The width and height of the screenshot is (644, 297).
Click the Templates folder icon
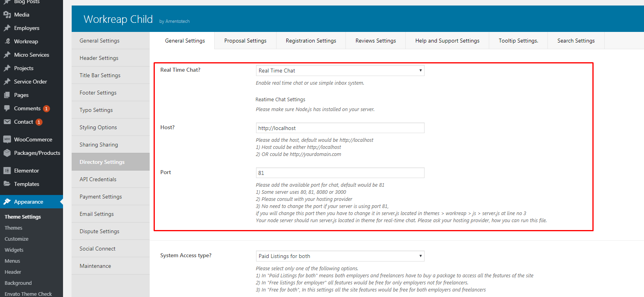click(7, 184)
